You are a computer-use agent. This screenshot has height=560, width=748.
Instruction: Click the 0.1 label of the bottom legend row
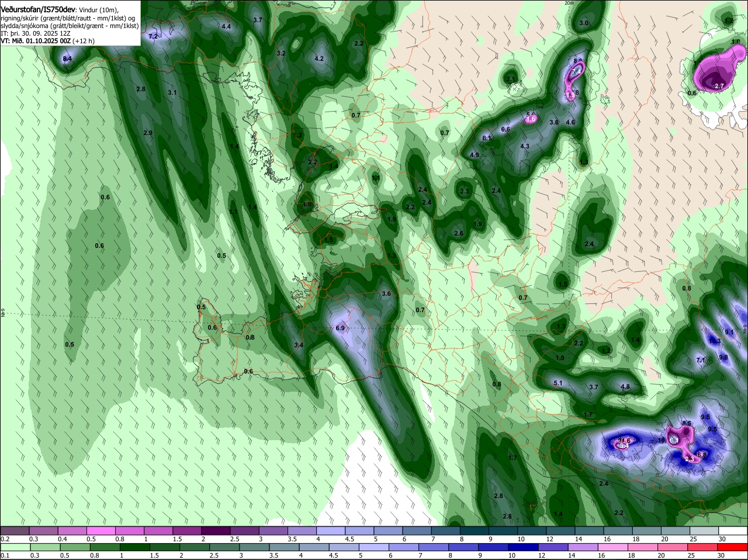point(5,555)
